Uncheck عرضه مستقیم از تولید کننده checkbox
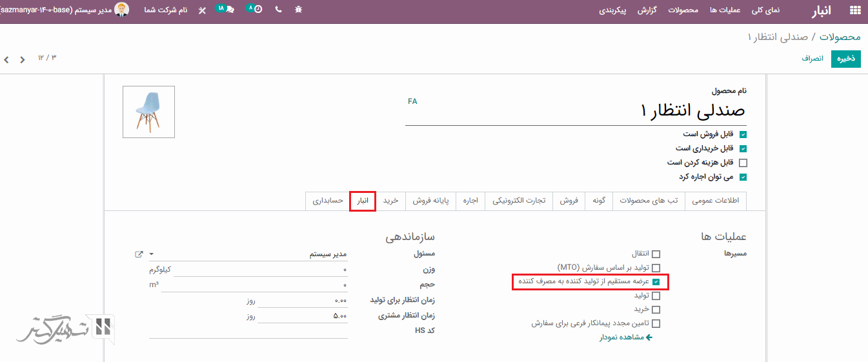The height and width of the screenshot is (362, 868). pos(656,282)
